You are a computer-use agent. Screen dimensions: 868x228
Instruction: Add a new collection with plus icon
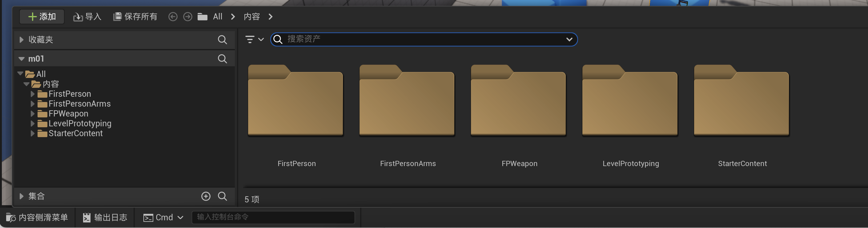[x=206, y=196]
